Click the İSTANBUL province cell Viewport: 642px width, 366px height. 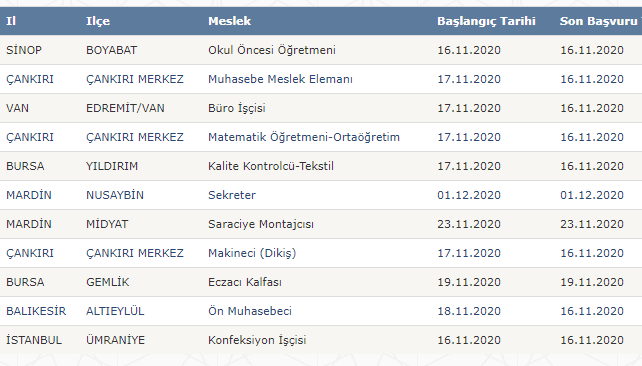coord(34,340)
